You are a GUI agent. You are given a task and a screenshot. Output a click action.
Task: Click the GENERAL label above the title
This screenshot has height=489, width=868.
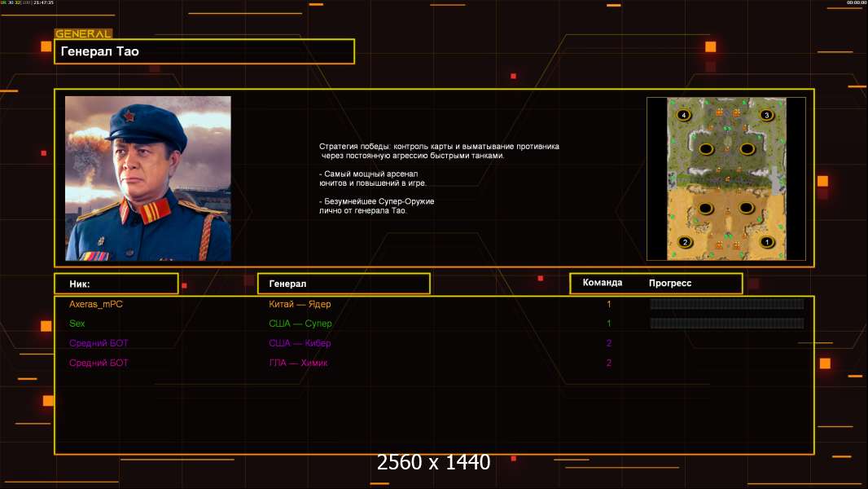(83, 33)
